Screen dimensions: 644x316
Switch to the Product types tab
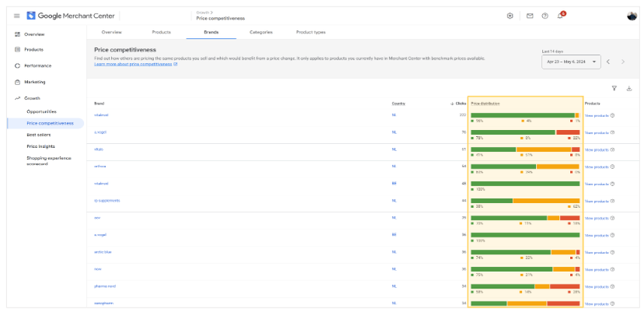pyautogui.click(x=311, y=32)
